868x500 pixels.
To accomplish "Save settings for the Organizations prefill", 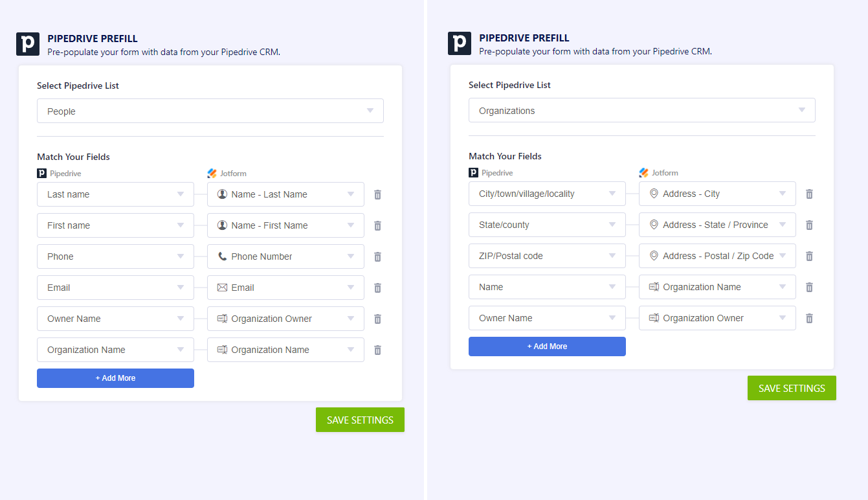I will tap(792, 388).
